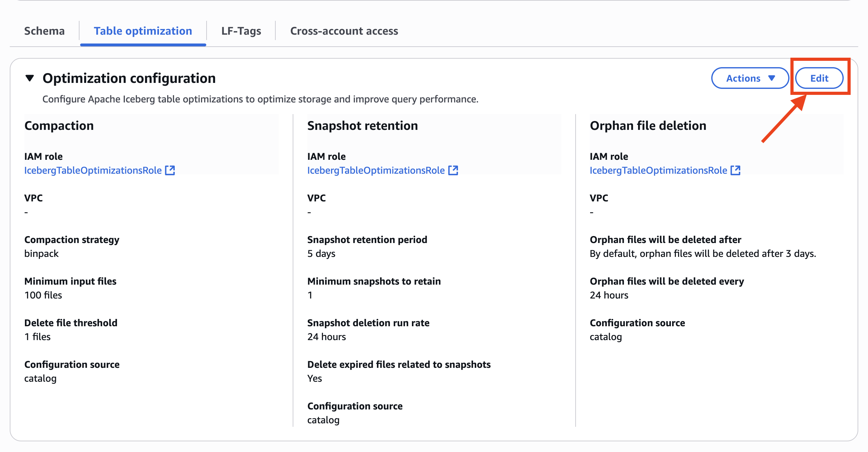868x452 pixels.
Task: Click external link icon beside Orphan deletion role
Action: point(735,171)
